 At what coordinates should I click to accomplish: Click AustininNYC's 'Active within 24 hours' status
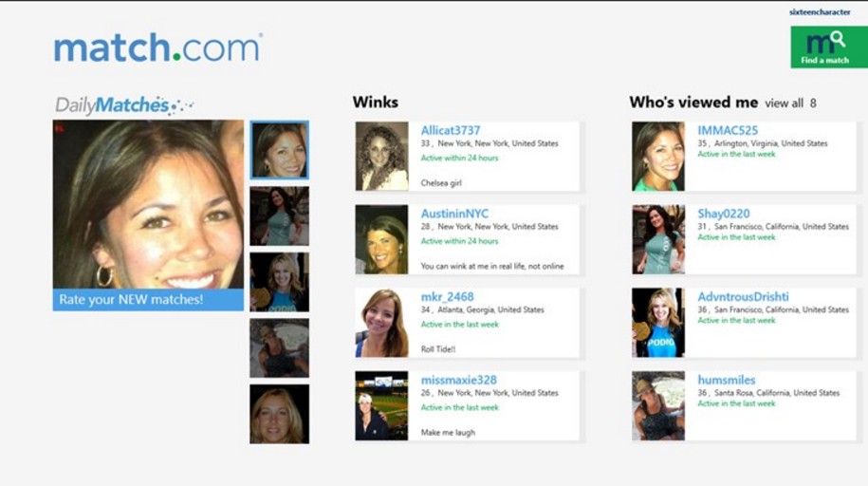[459, 241]
